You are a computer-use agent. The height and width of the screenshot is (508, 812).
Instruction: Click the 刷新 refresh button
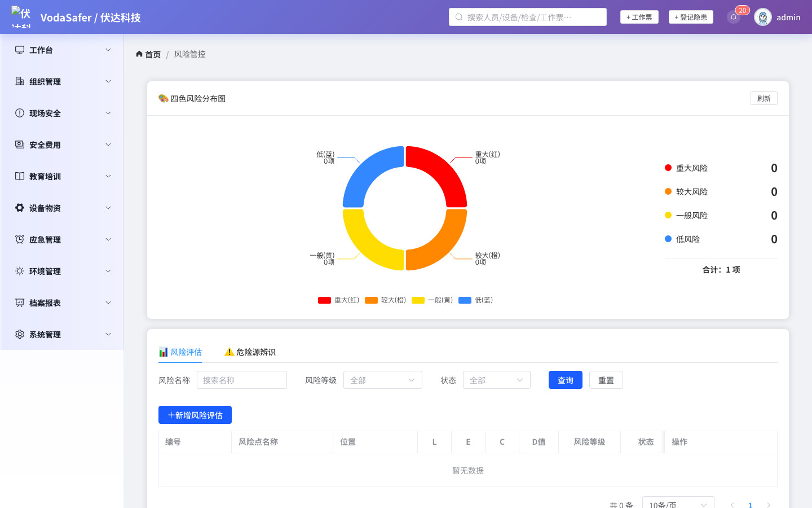coord(764,98)
